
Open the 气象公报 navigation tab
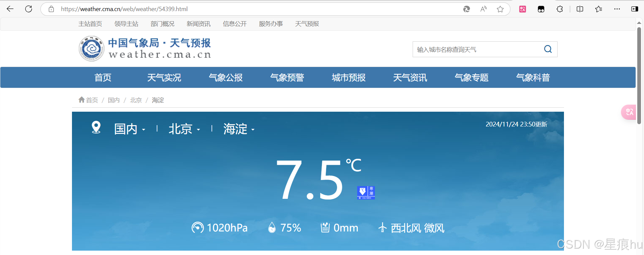[226, 78]
